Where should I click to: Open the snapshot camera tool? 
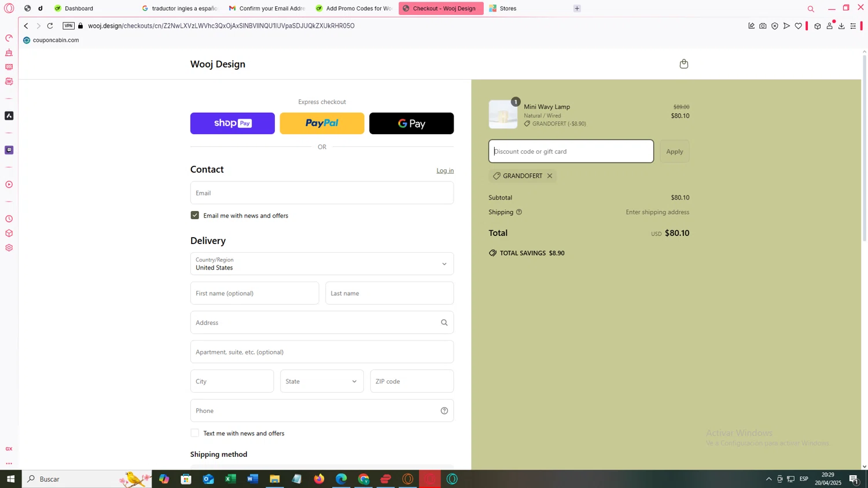coord(763,26)
